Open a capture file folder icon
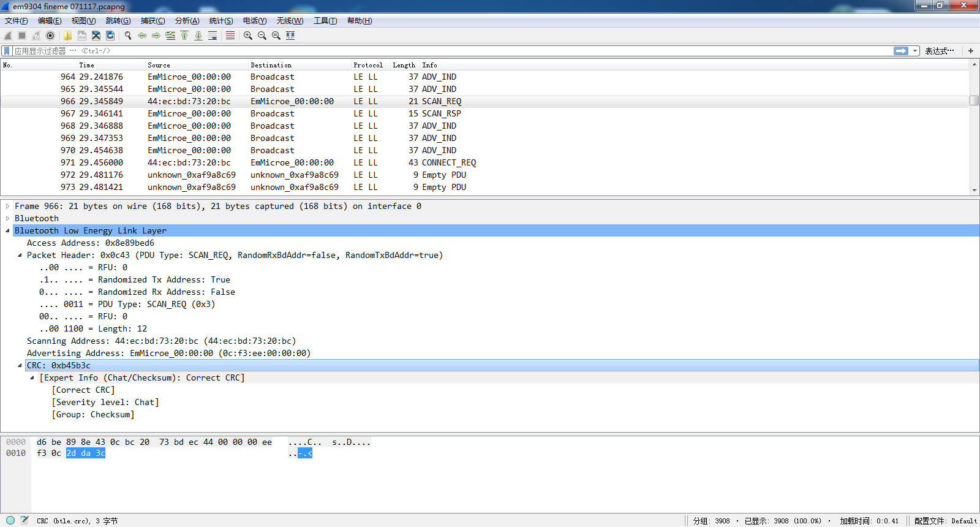 tap(67, 36)
